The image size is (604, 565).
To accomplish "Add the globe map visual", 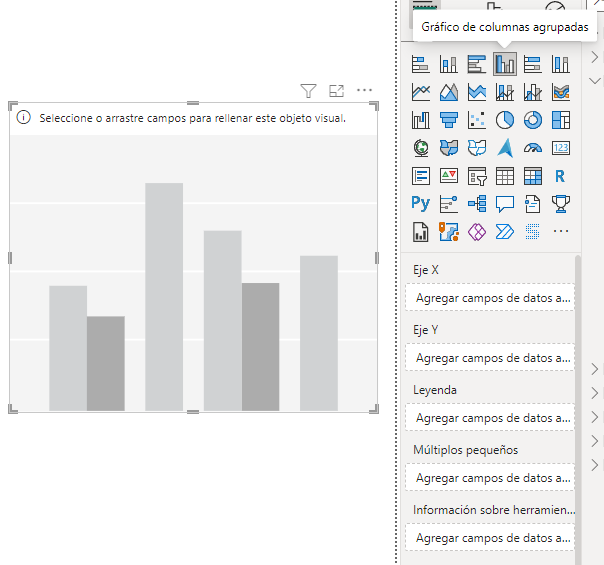I will [x=421, y=149].
